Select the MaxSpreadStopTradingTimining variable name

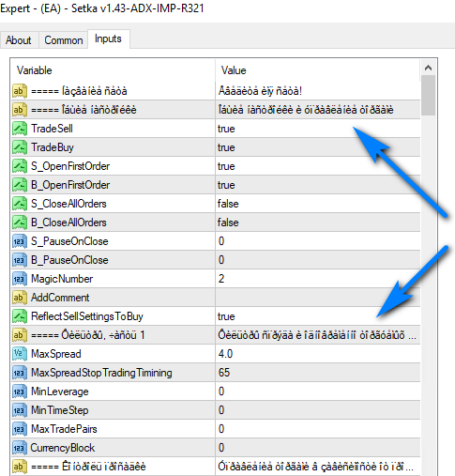pyautogui.click(x=101, y=373)
